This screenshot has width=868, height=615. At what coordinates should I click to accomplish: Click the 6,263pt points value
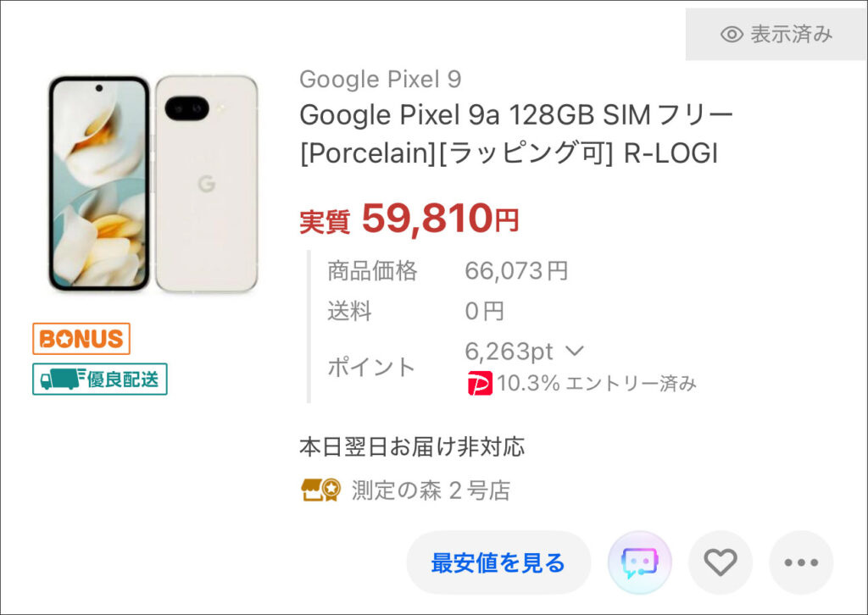coord(509,351)
